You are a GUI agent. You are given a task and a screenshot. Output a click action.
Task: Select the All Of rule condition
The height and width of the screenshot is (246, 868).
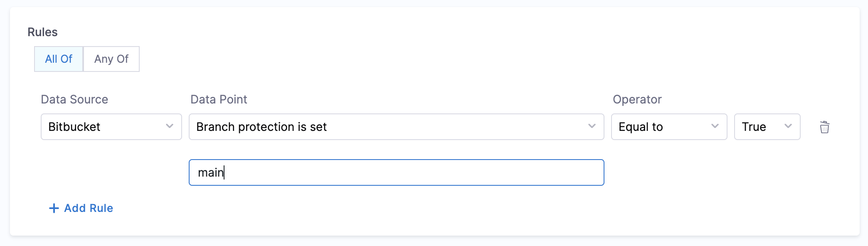coord(59,59)
